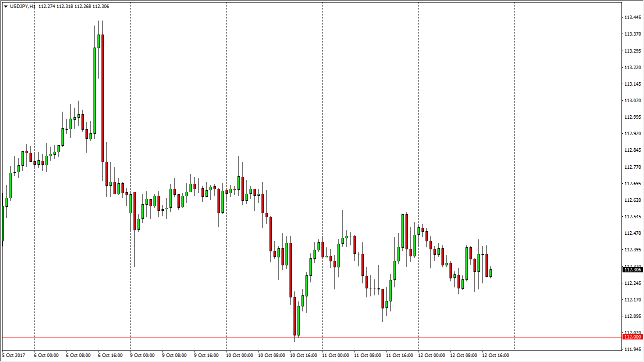
Task: Click the black 112.306 current price tag
Action: tap(631, 270)
